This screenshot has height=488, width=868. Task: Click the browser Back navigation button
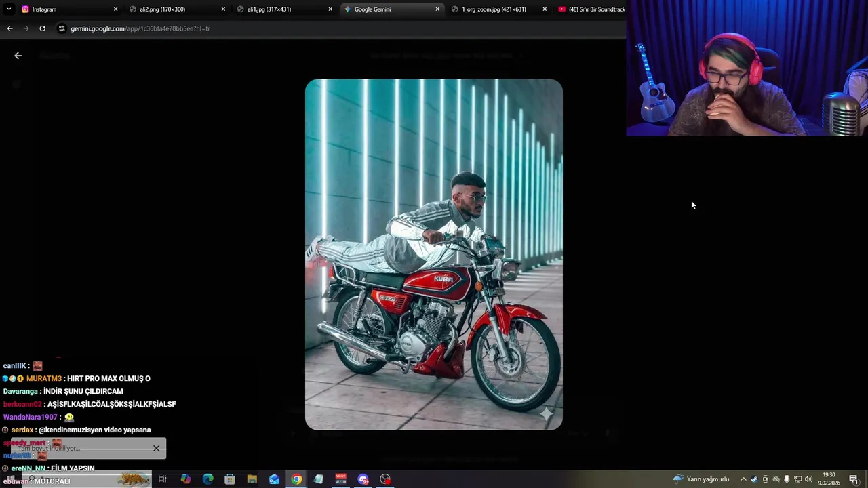click(x=9, y=28)
